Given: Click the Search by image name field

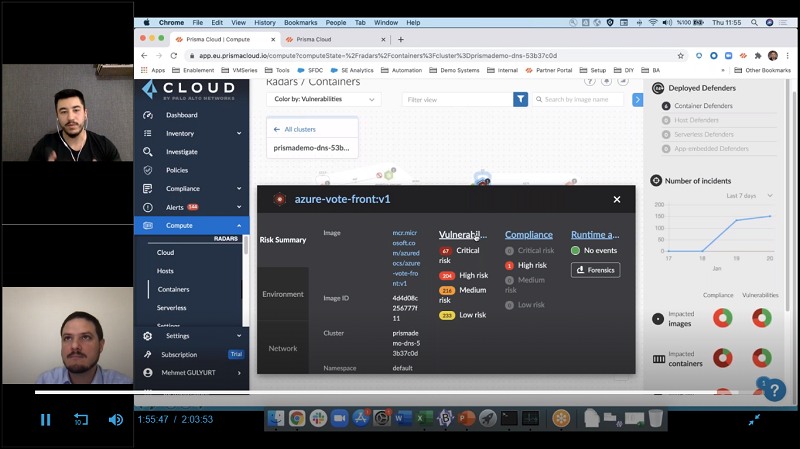Looking at the screenshot, I should point(578,99).
